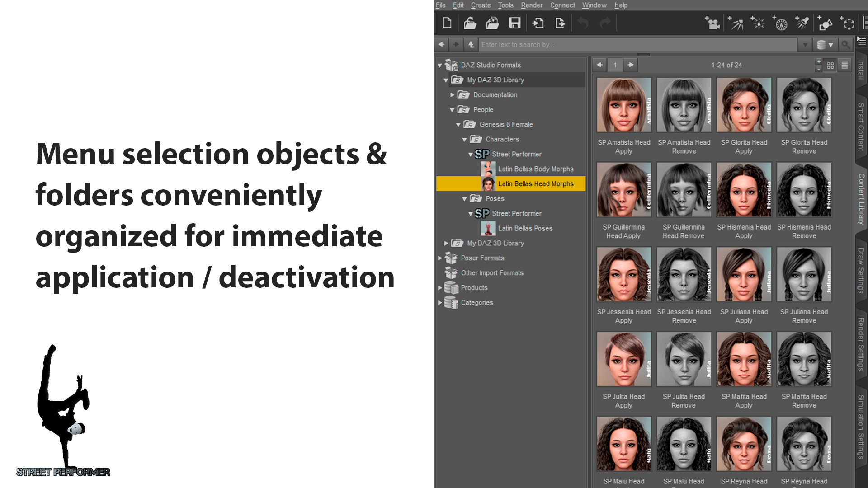The width and height of the screenshot is (868, 488).
Task: Create a new point light from the toolbar
Action: point(758,23)
